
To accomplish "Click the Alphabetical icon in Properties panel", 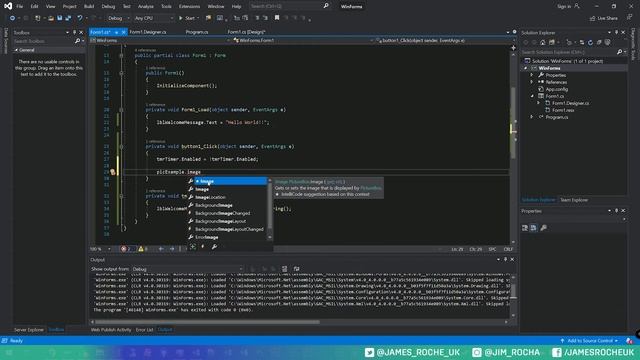I will pos(533,228).
